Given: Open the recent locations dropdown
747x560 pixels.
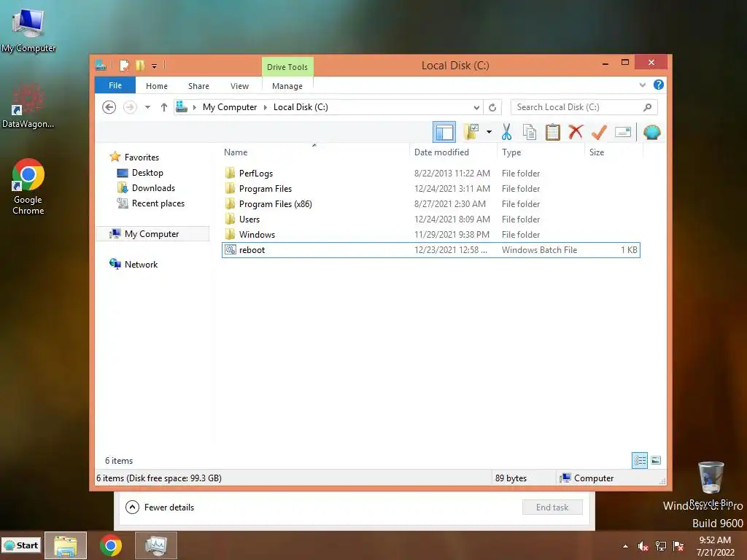Looking at the screenshot, I should (x=147, y=107).
